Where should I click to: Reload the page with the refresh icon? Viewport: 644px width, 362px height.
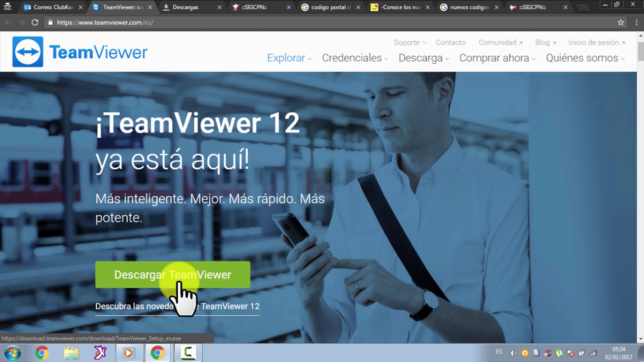coord(35,23)
